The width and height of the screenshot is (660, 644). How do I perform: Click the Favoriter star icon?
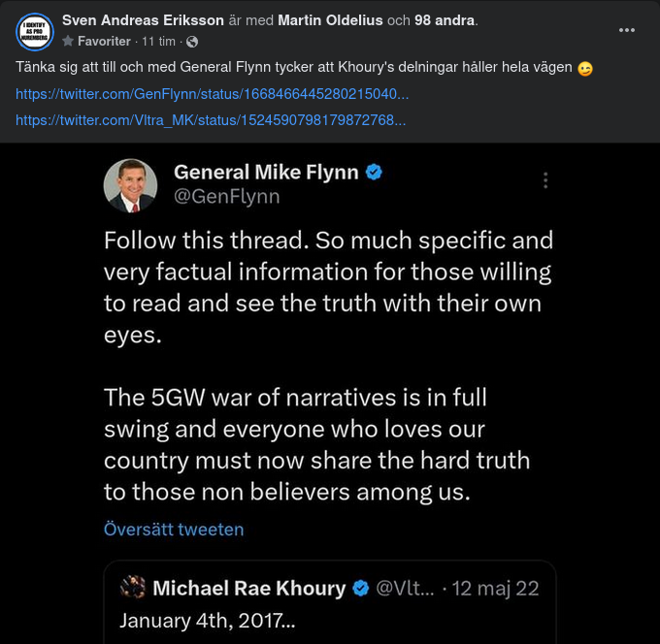68,42
